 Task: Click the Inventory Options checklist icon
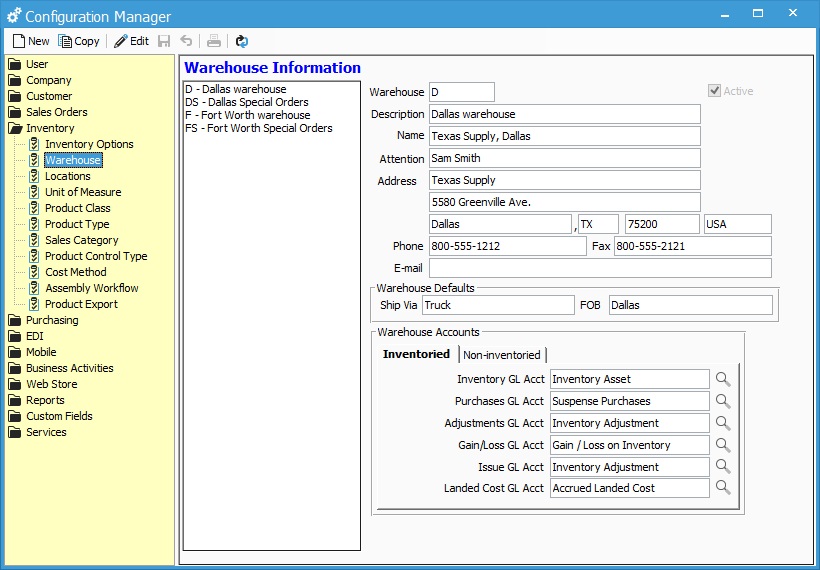pos(34,144)
